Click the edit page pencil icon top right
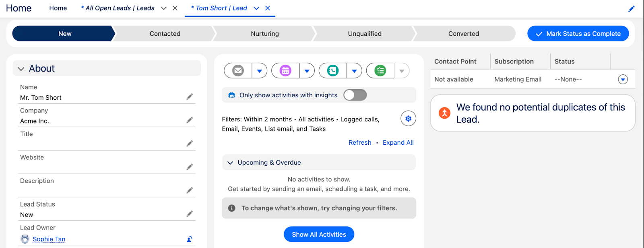The image size is (644, 248). pos(632,8)
